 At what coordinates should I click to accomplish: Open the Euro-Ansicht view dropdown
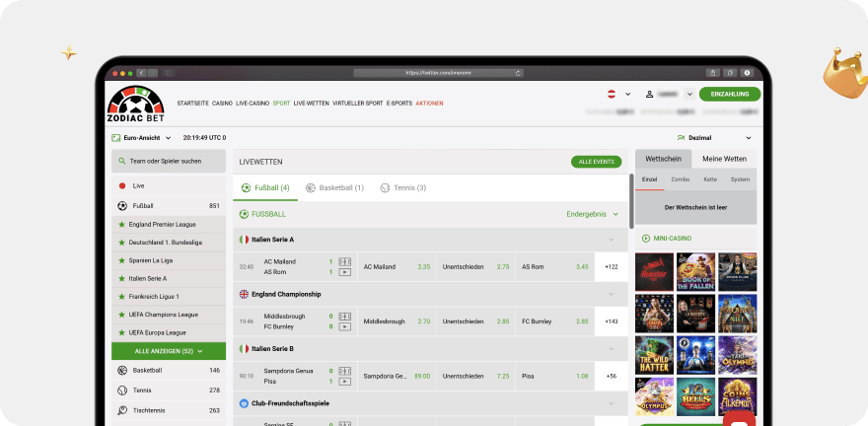point(142,138)
